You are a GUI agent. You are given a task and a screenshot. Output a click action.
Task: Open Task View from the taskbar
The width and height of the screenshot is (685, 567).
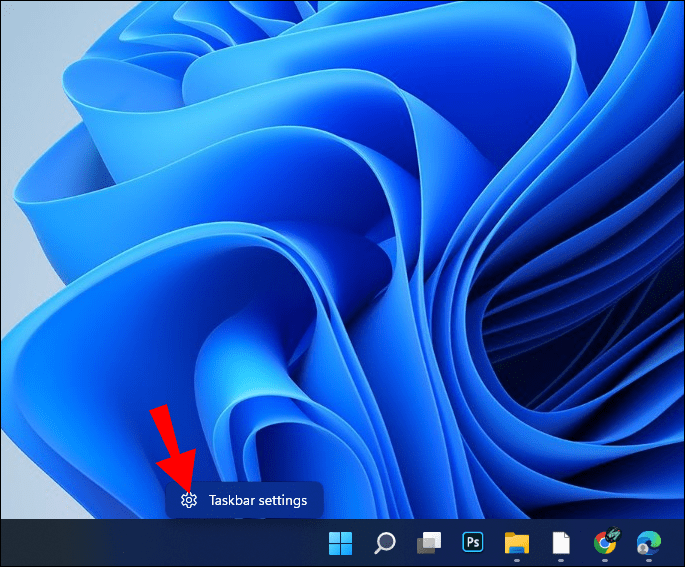click(429, 543)
